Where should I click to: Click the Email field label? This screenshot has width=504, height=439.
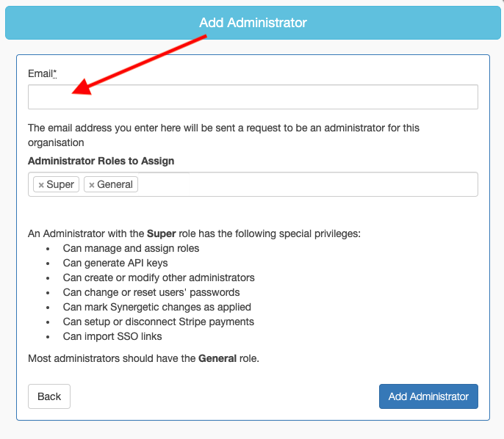40,73
